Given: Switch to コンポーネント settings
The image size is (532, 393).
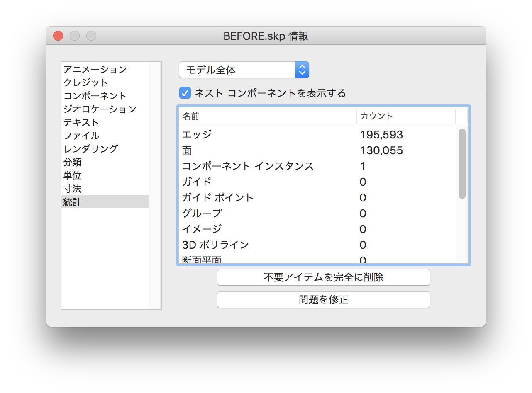Looking at the screenshot, I should coord(95,96).
